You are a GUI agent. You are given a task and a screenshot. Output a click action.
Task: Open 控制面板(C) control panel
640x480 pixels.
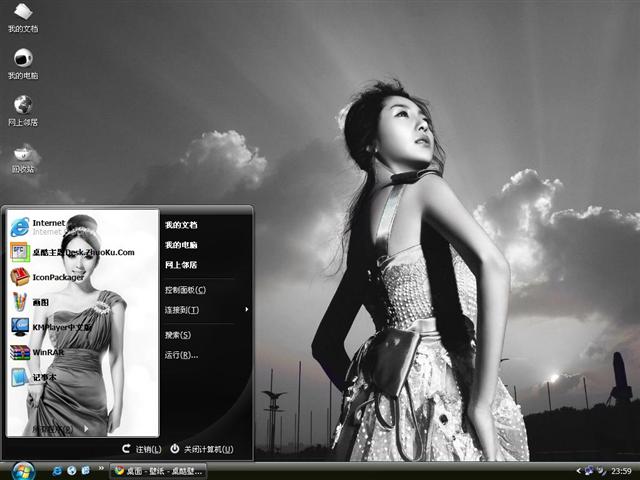point(185,290)
